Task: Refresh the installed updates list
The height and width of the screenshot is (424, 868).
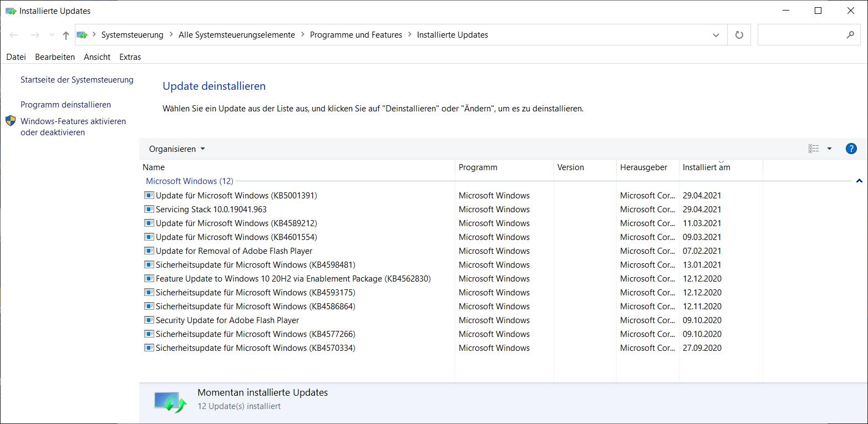Action: [x=739, y=35]
